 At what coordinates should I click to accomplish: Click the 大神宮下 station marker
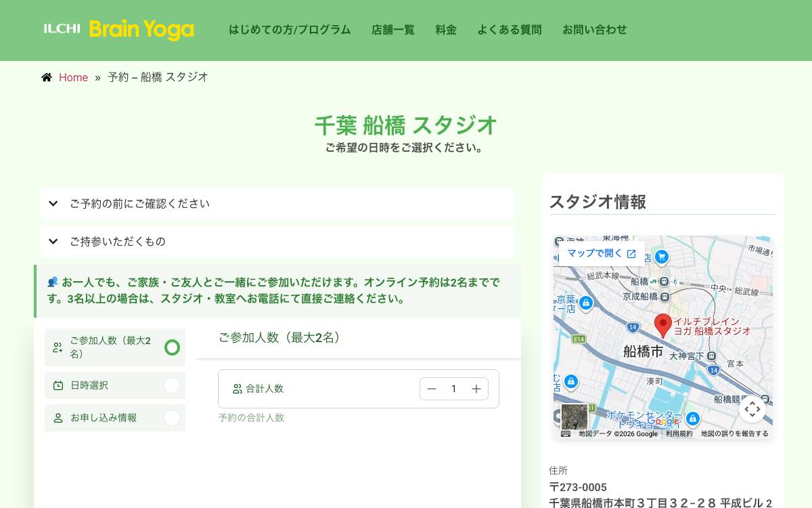tap(711, 356)
